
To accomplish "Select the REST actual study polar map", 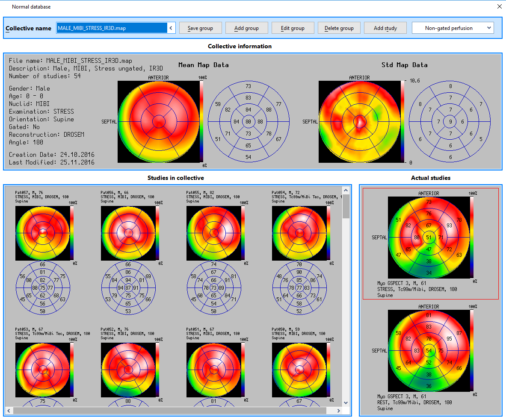I will [428, 350].
